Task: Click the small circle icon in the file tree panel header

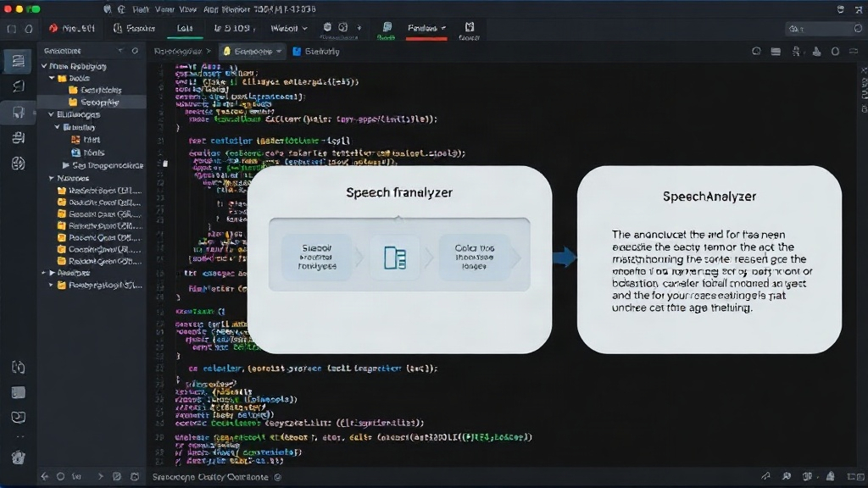Action: coord(135,50)
